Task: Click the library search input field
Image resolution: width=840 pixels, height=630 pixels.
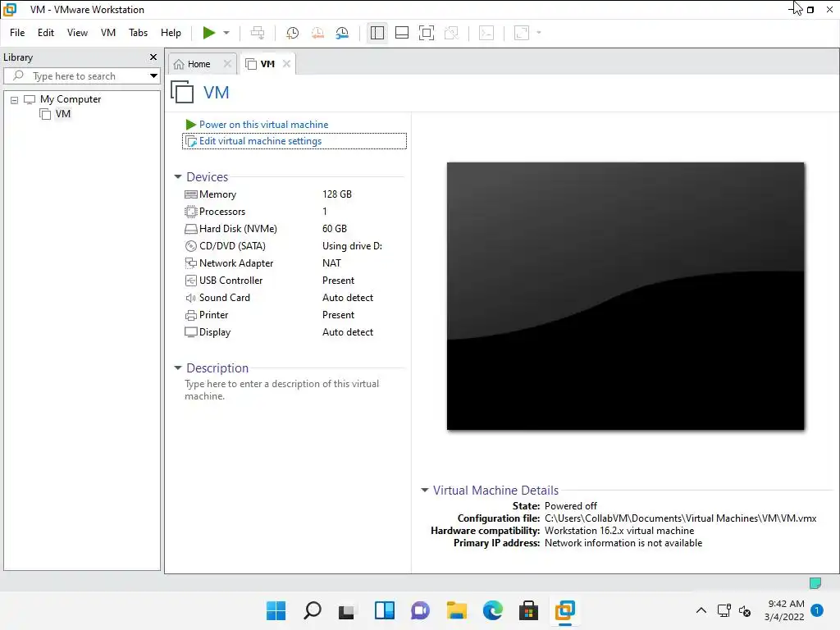Action: pos(83,76)
